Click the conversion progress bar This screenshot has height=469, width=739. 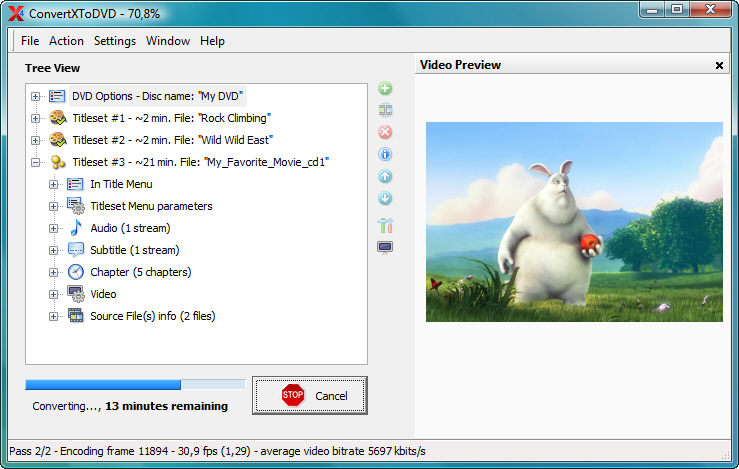(135, 384)
